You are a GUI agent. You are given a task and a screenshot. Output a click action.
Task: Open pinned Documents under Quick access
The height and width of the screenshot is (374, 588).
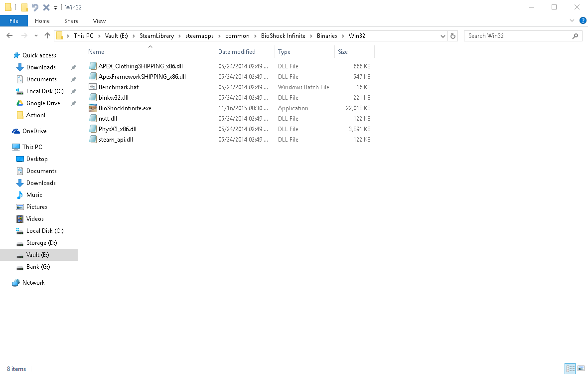(x=41, y=79)
